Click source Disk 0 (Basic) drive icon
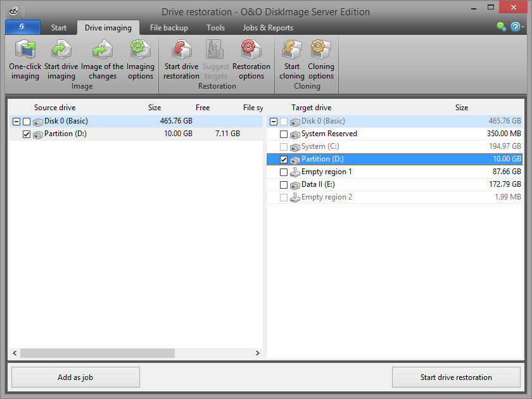This screenshot has height=399, width=532. (x=37, y=122)
